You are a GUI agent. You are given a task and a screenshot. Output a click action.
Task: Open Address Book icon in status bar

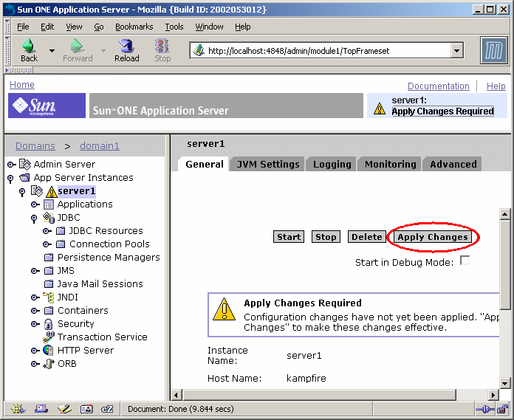tap(86, 409)
